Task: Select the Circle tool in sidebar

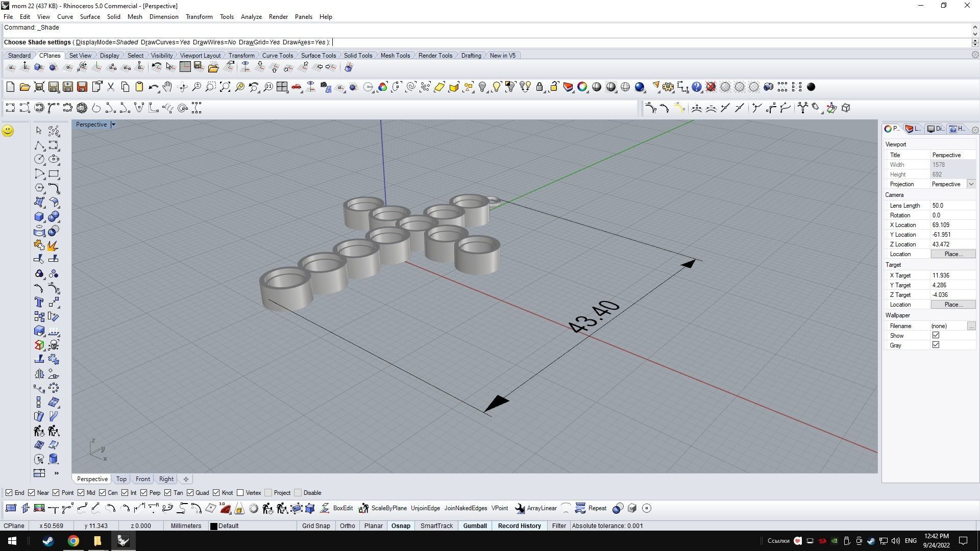Action: point(39,160)
